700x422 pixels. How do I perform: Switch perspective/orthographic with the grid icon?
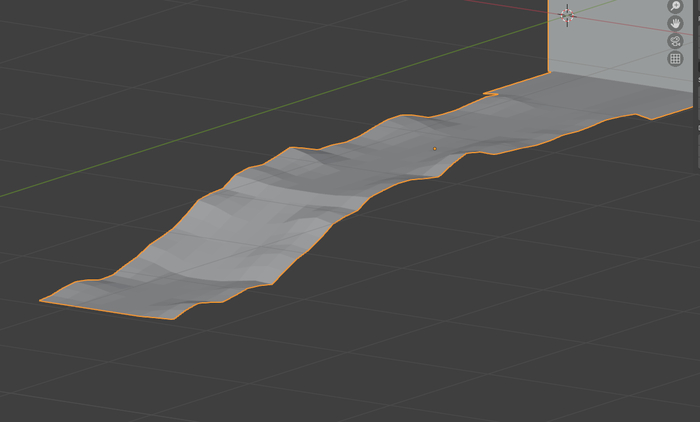675,59
